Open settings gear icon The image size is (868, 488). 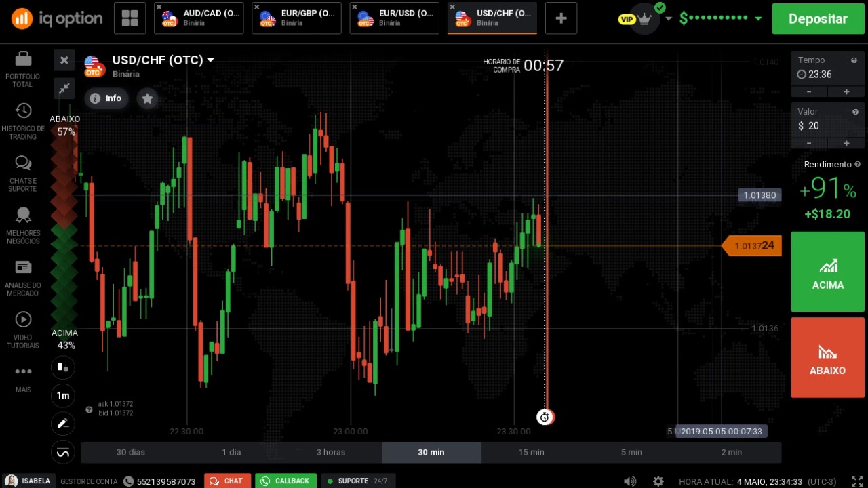pos(658,481)
